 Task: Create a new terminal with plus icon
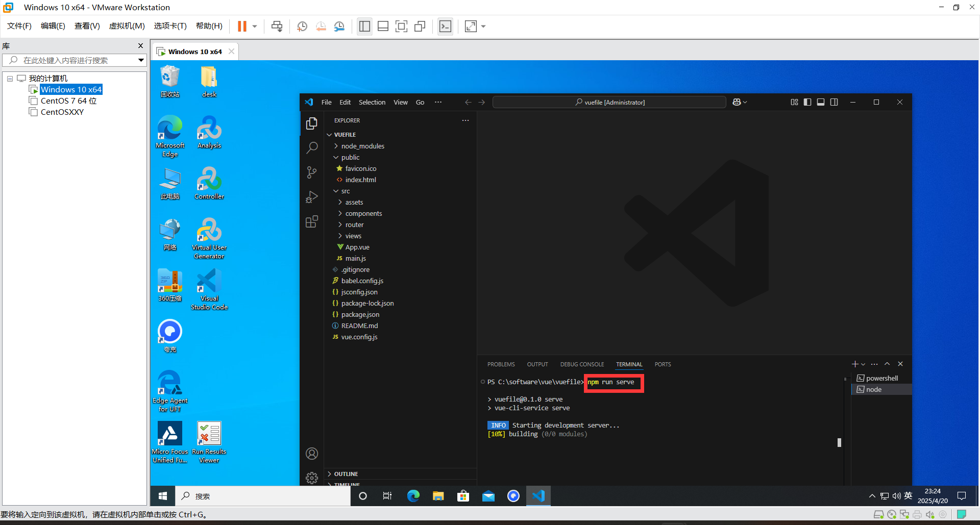click(x=855, y=364)
